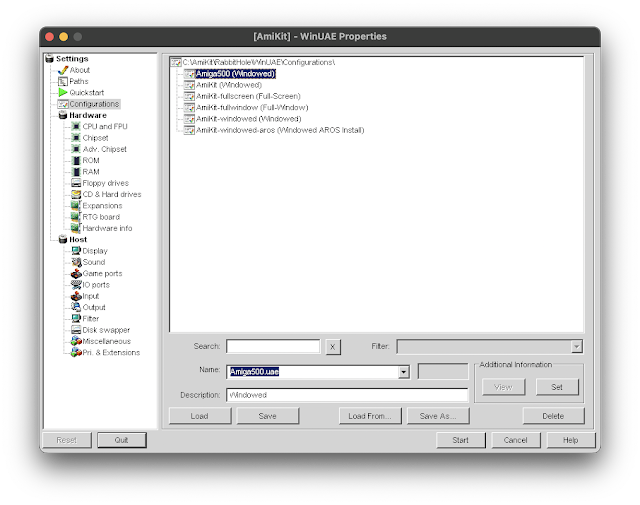Click the Floppy drives icon

[76, 183]
